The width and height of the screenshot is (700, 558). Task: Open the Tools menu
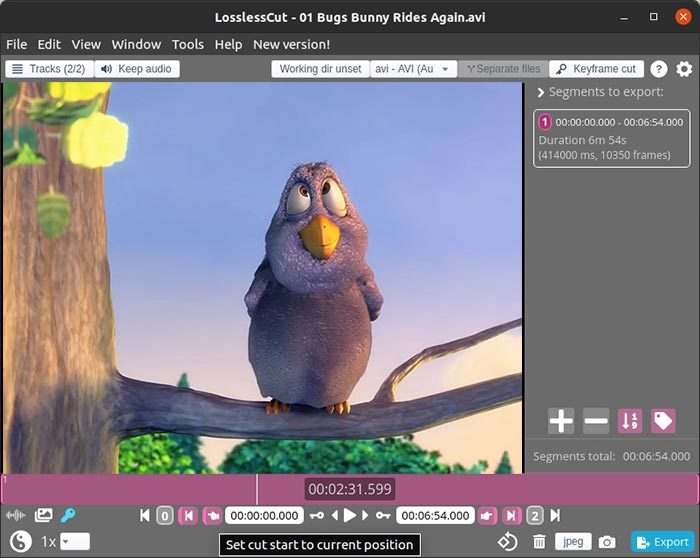(x=187, y=44)
